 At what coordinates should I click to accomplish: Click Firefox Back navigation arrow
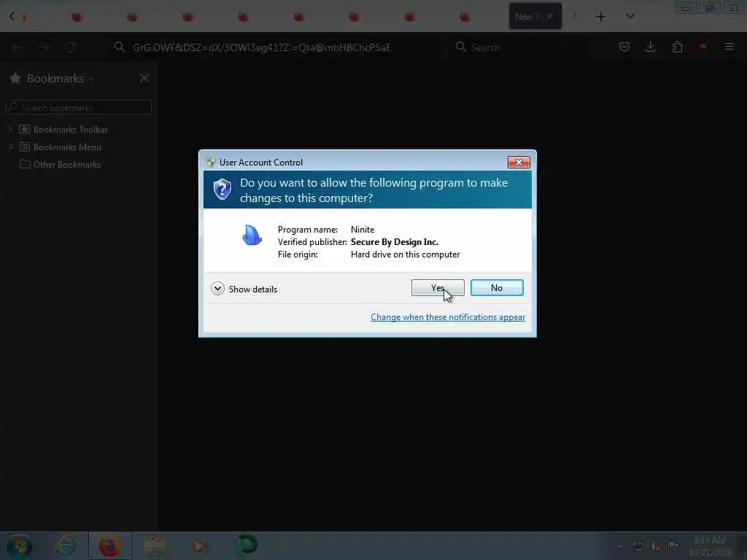pos(18,47)
